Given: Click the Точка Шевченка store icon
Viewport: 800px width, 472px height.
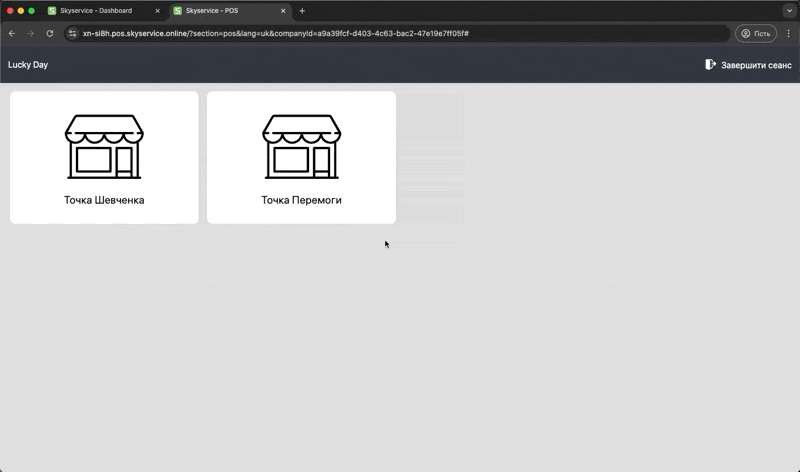Looking at the screenshot, I should coord(104,146).
